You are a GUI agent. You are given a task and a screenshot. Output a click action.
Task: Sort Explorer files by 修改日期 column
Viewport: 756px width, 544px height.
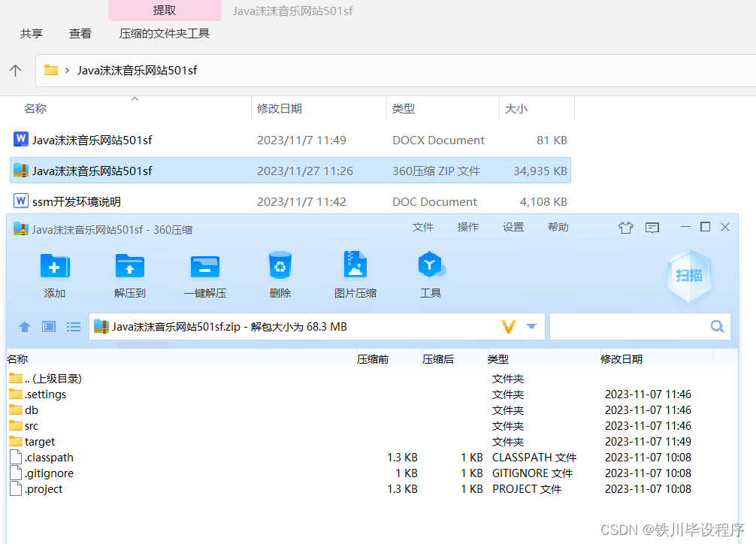[x=279, y=108]
